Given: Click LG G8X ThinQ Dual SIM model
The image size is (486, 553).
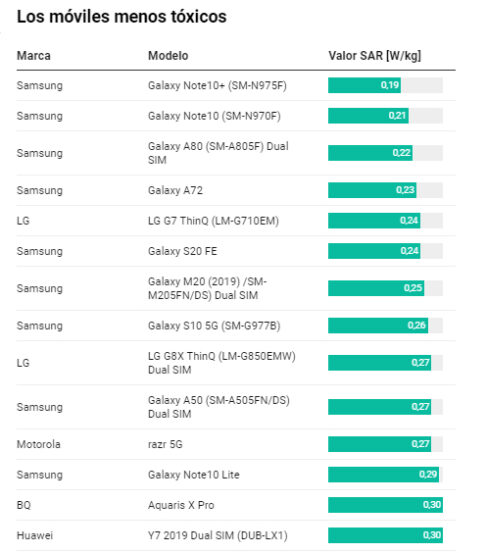Looking at the screenshot, I should pos(222,363).
